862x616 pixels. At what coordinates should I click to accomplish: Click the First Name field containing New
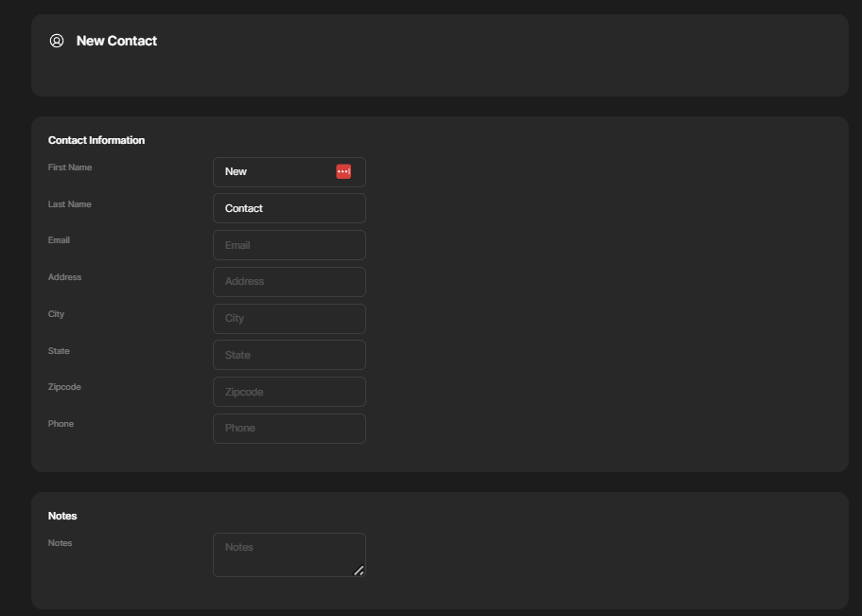click(290, 172)
